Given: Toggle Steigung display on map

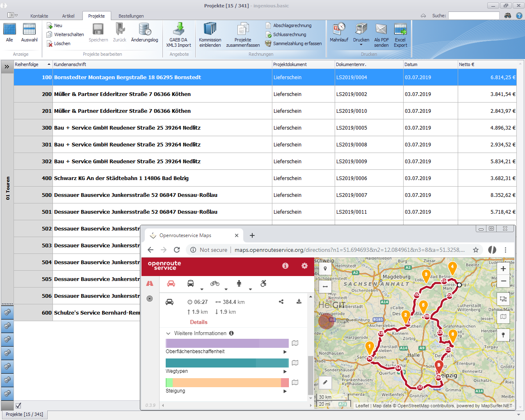Looking at the screenshot, I should pyautogui.click(x=295, y=382).
